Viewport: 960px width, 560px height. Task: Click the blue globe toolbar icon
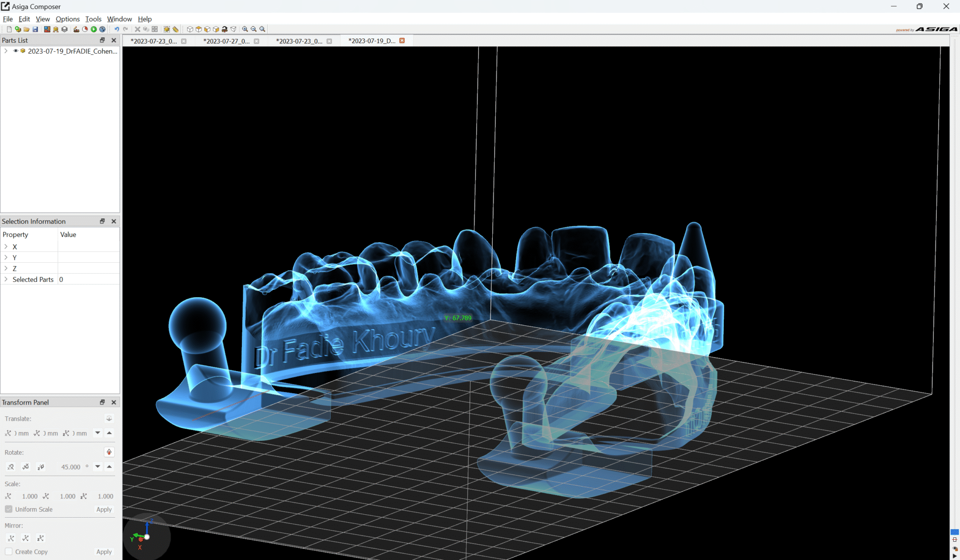102,29
